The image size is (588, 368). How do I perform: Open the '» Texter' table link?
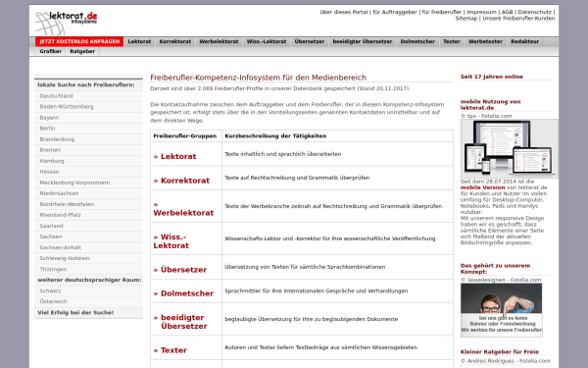[171, 350]
